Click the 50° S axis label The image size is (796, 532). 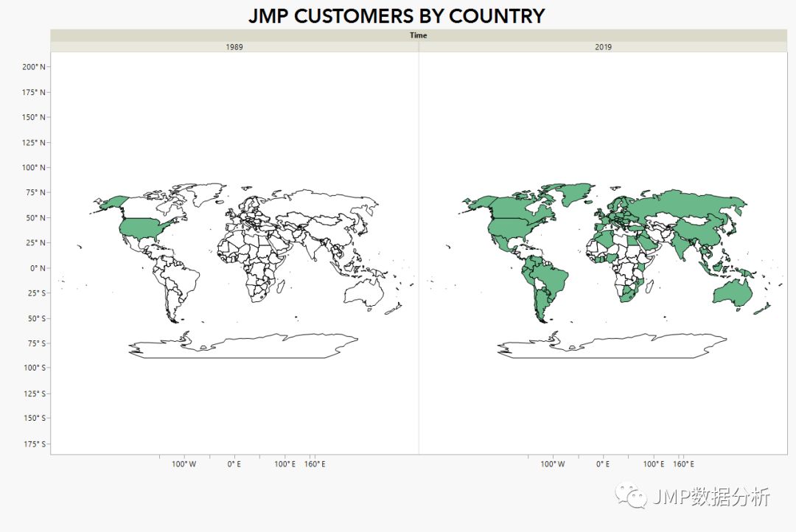pos(36,318)
